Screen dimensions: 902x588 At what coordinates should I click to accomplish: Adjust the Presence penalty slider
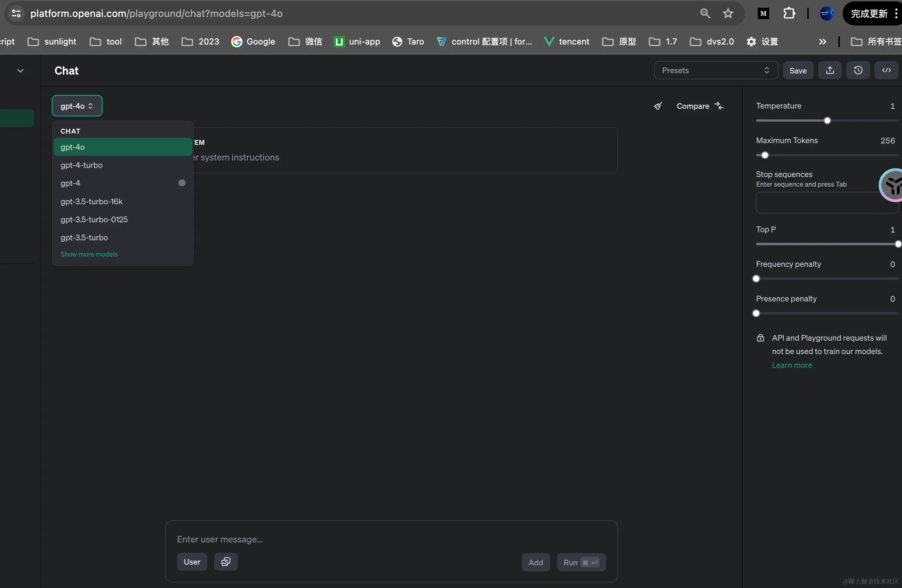[827, 313]
